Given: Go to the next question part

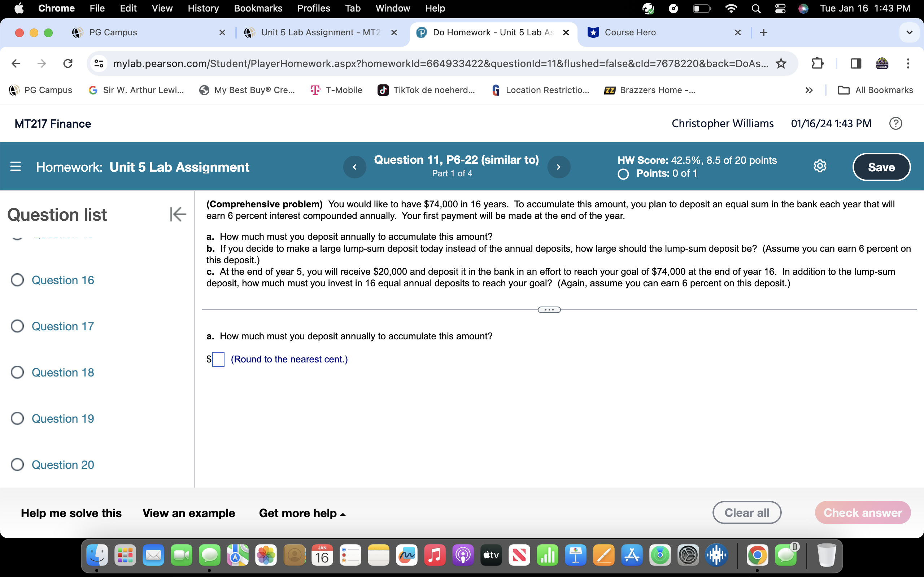Looking at the screenshot, I should pos(559,167).
